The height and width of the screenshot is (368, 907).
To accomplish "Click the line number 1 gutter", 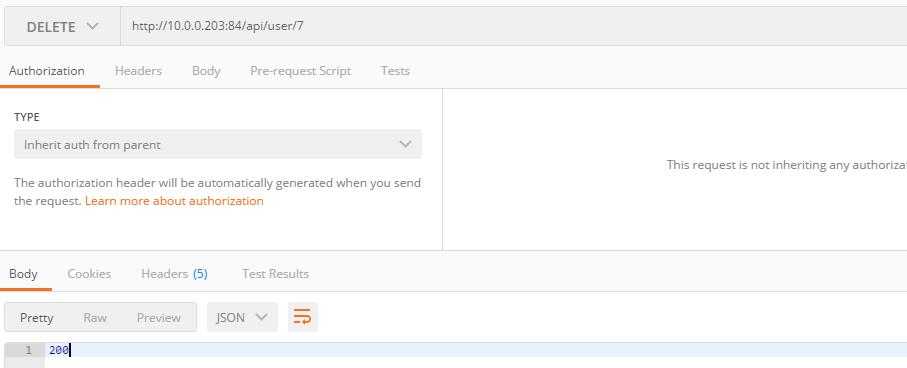I will pyautogui.click(x=24, y=350).
